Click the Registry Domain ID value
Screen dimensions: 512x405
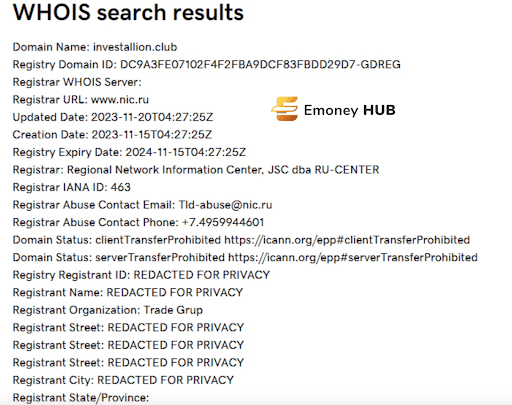click(x=260, y=65)
